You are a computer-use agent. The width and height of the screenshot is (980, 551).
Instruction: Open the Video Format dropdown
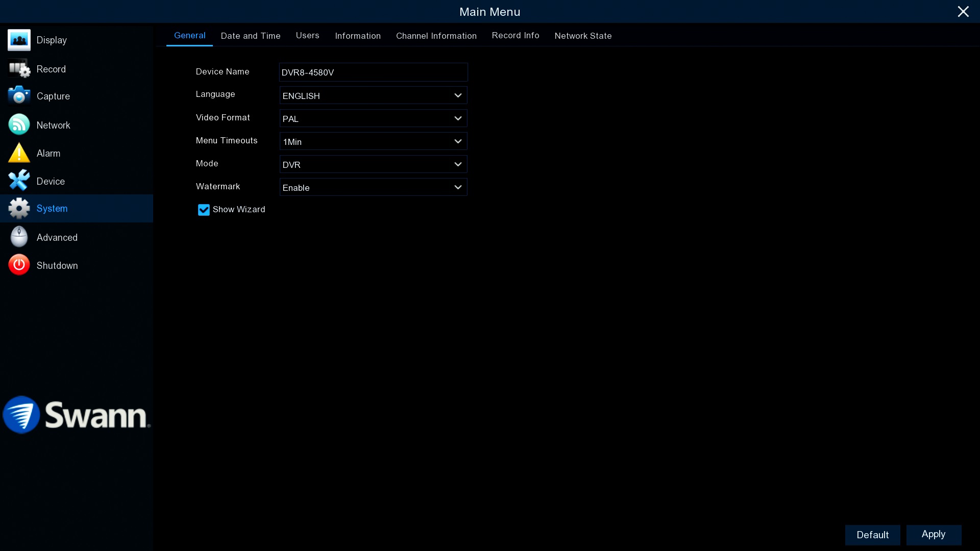pos(373,118)
